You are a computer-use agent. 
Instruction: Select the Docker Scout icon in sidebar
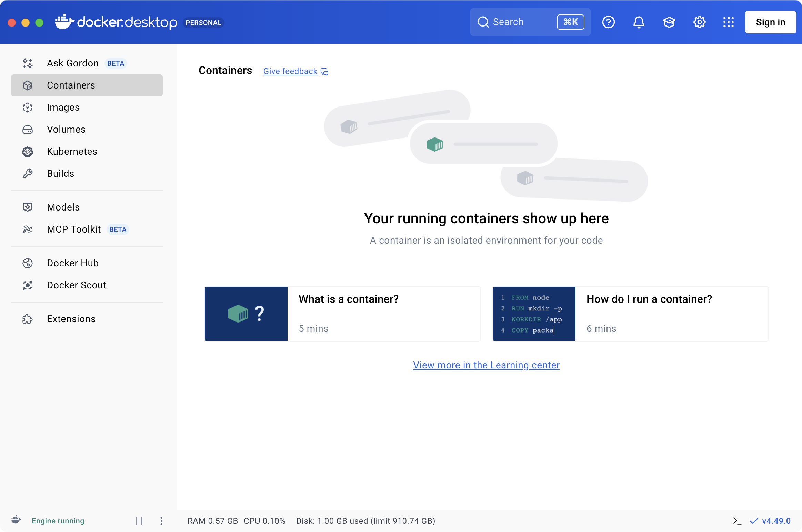click(28, 285)
